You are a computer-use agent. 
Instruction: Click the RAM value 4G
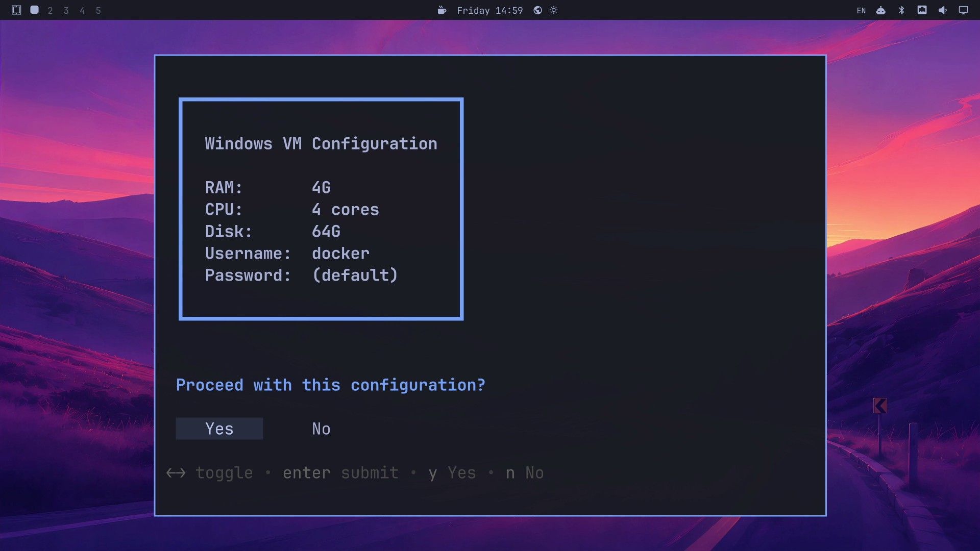[321, 187]
